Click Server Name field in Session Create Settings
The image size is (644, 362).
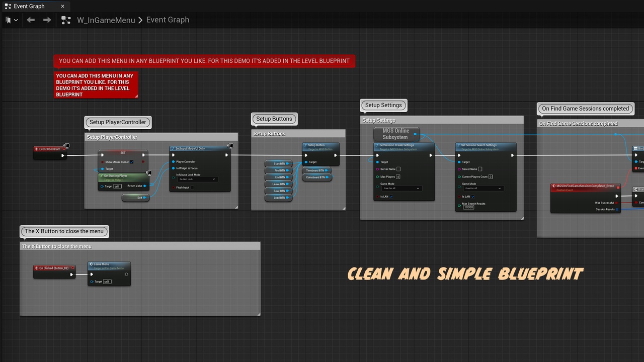coord(398,169)
